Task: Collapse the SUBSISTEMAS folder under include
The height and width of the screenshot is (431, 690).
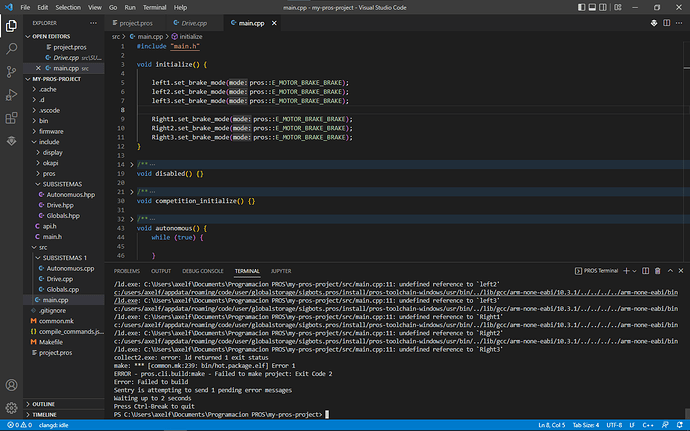Action: (x=64, y=184)
